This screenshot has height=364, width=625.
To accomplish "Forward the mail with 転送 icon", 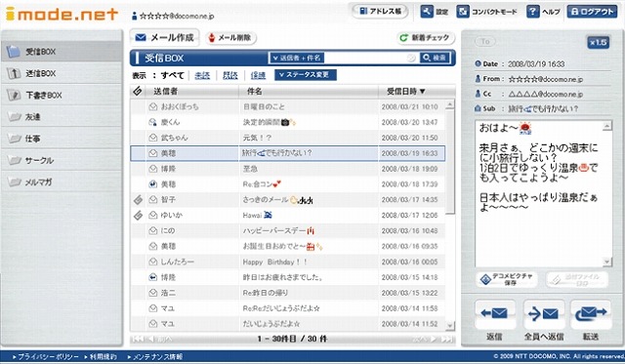I will (x=591, y=314).
